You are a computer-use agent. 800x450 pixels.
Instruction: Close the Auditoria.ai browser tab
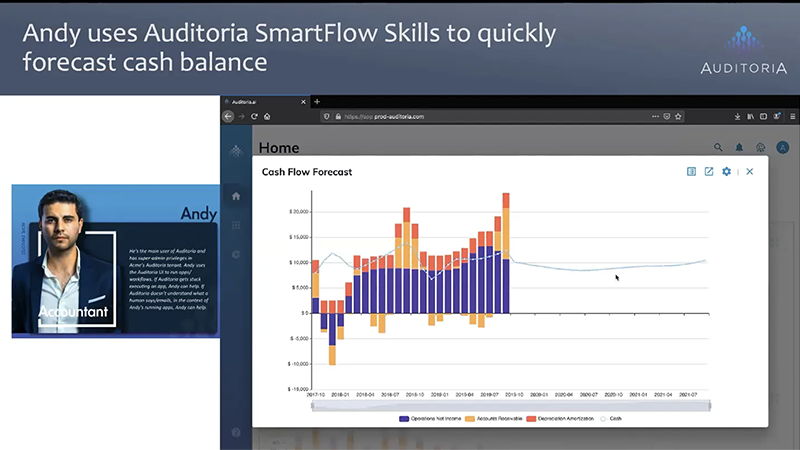(303, 102)
